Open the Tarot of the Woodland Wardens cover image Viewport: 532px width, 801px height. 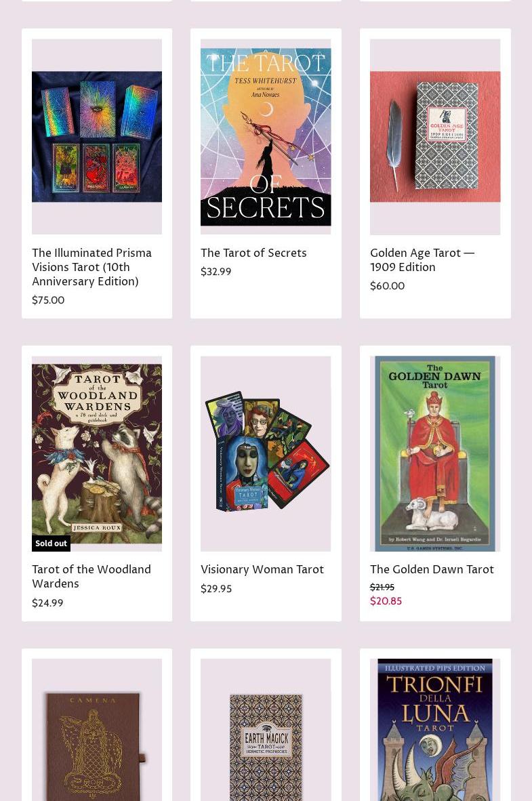pos(97,453)
